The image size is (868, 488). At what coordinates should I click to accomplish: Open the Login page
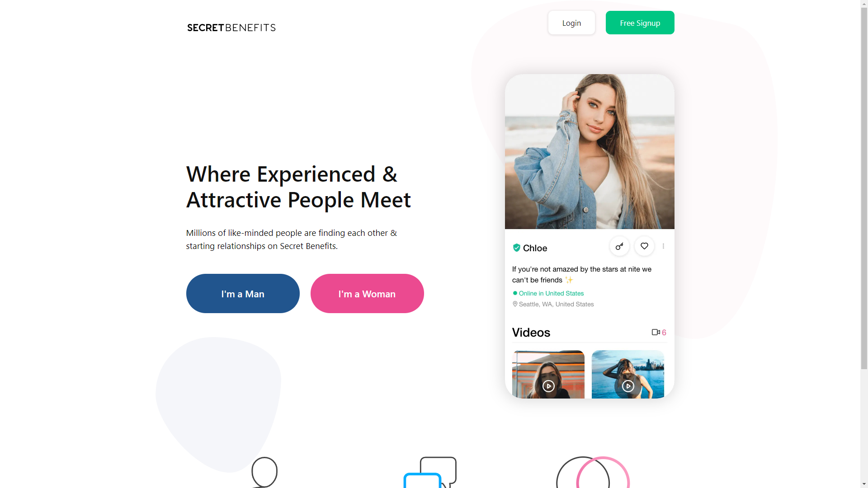[x=571, y=23]
